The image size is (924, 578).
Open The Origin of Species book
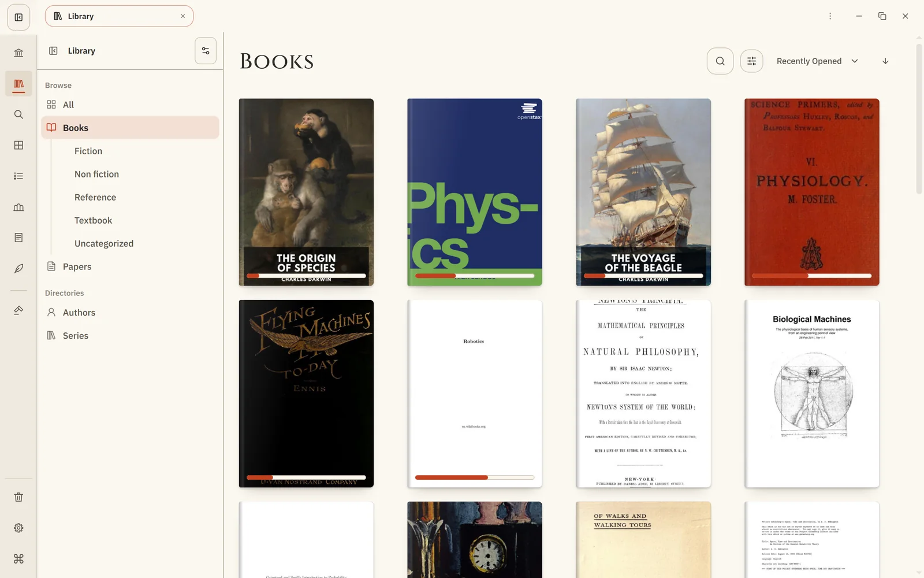306,192
